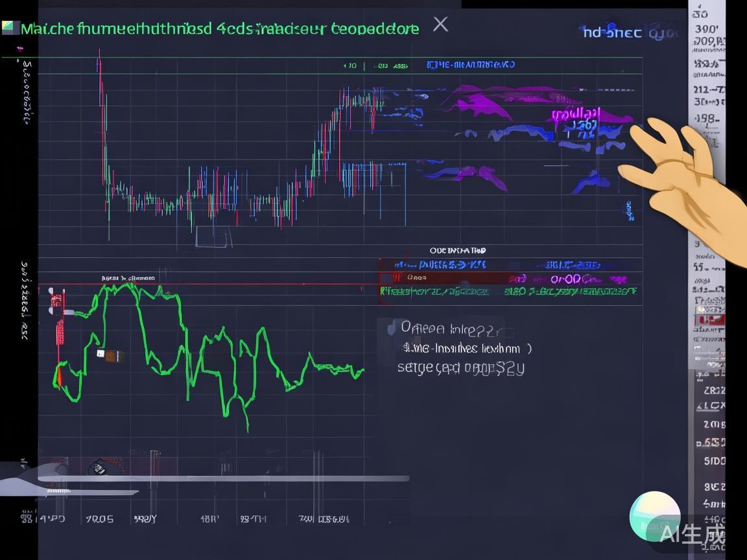Click the small magenta marker below the logo

click(20, 49)
